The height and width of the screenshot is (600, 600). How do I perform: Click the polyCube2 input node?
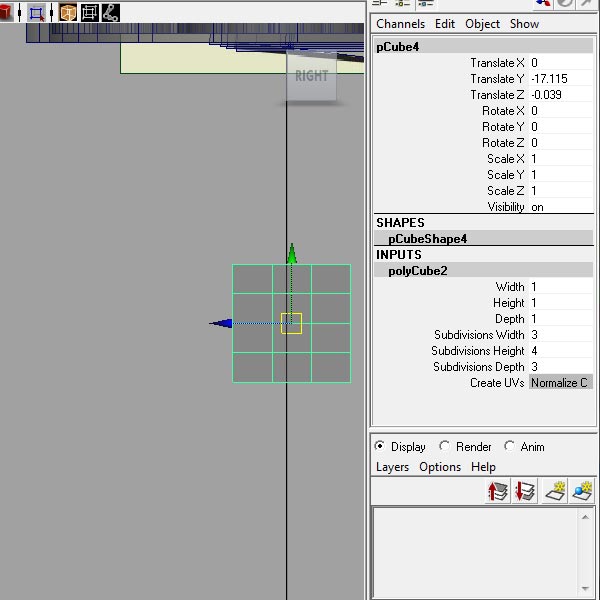click(x=484, y=271)
